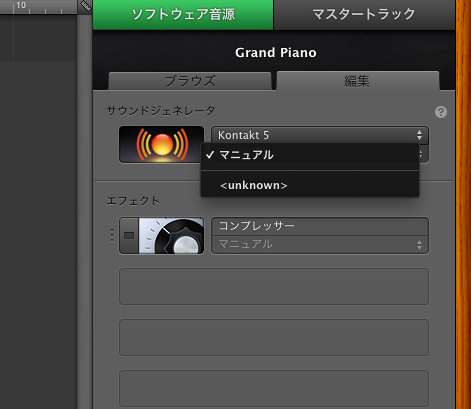Click the コンプレッサー effect name field
Viewport: 471px width, 409px height.
click(x=320, y=226)
